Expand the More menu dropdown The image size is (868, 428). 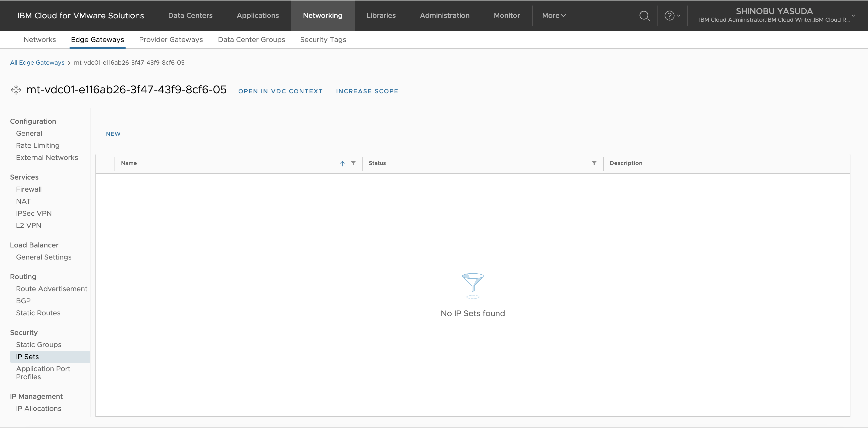(x=554, y=16)
